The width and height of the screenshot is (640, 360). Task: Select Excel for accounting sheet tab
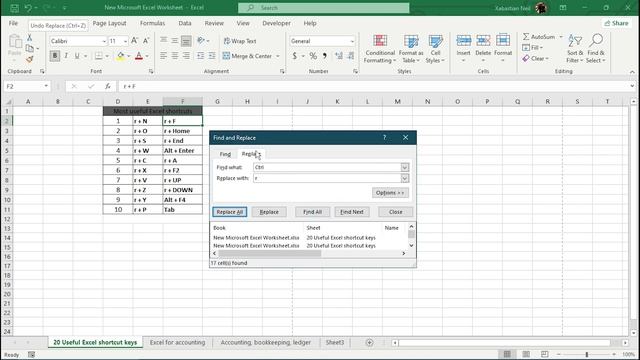point(178,342)
